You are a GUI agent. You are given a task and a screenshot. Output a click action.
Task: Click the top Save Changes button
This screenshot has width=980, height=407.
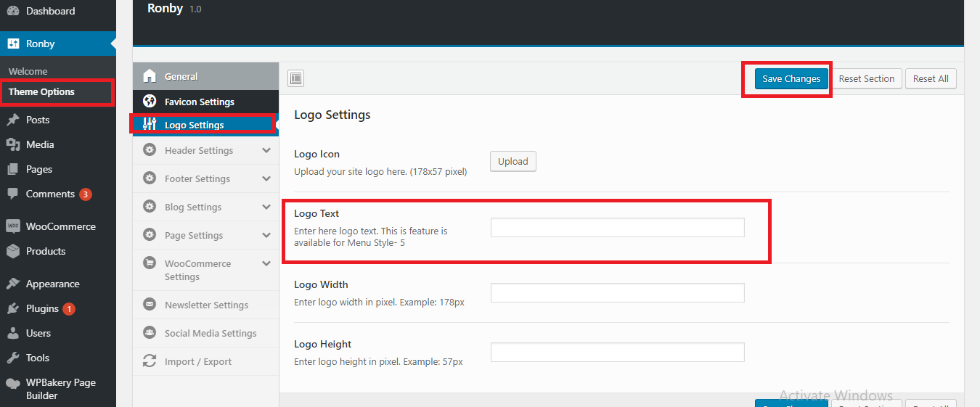(791, 78)
